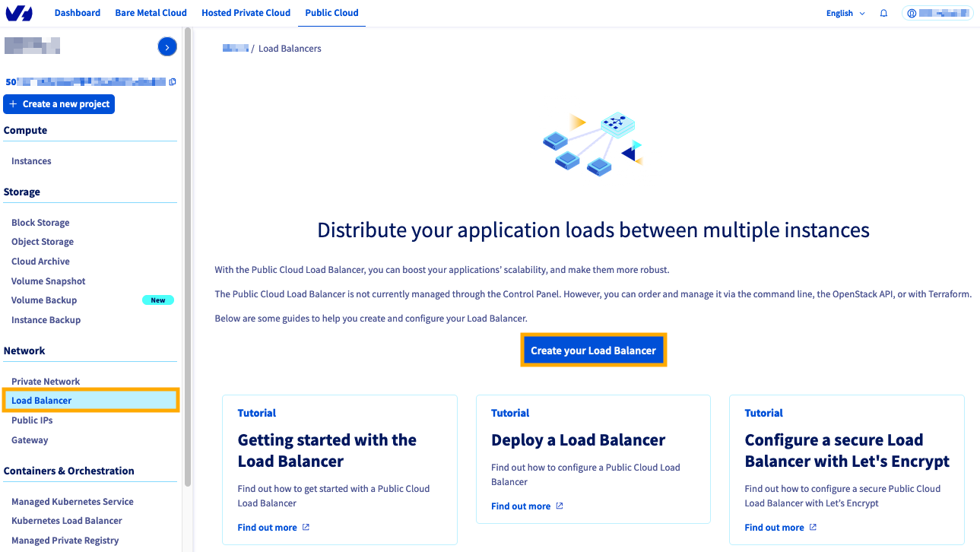Viewport: 980px width, 552px height.
Task: Navigate to Load Balancers via the breadcrumb
Action: pyautogui.click(x=290, y=48)
